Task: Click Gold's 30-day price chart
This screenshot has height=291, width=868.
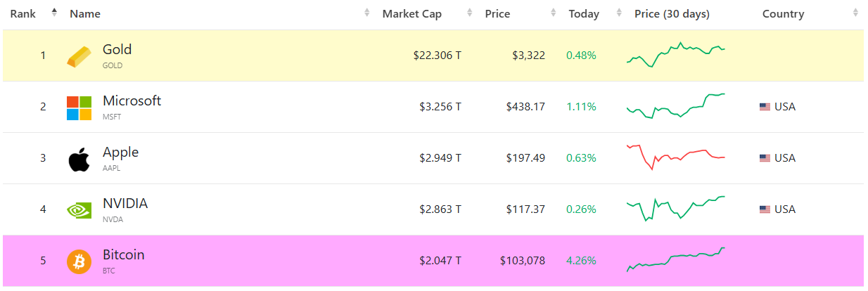Action: [x=675, y=55]
